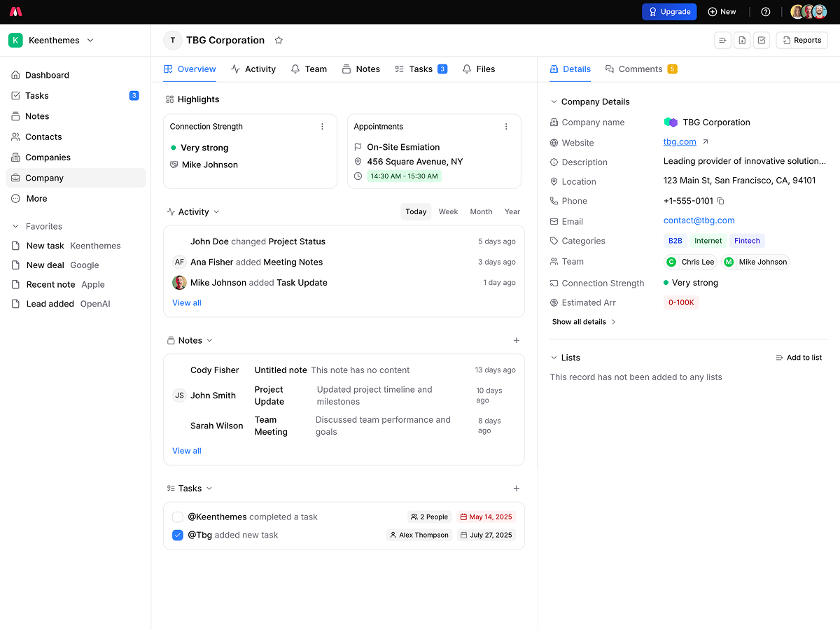The image size is (840, 630).
Task: Check the @Keenthemes completed a task checkbox
Action: click(178, 517)
